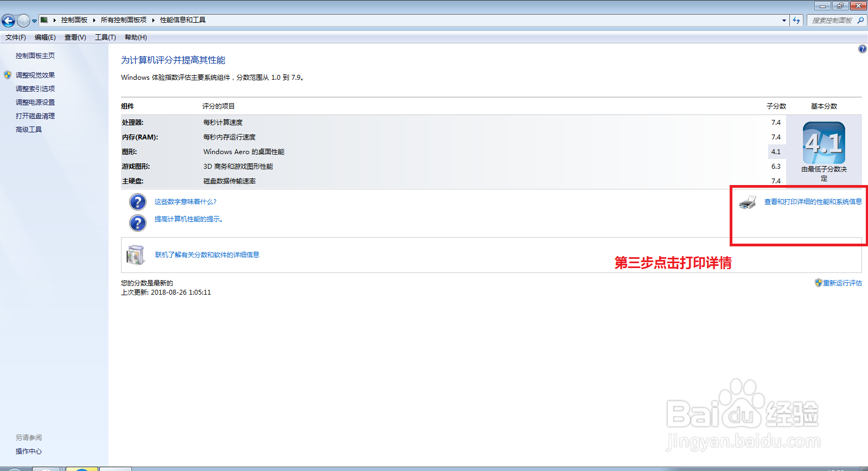Click the 6.3 subscore for 游戏图形

coord(776,167)
